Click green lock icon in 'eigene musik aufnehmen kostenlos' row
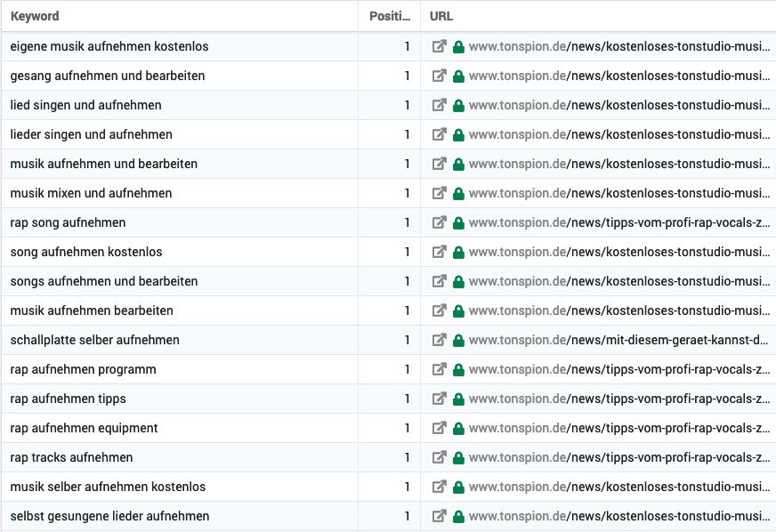Viewport: 776px width, 532px height. point(459,47)
